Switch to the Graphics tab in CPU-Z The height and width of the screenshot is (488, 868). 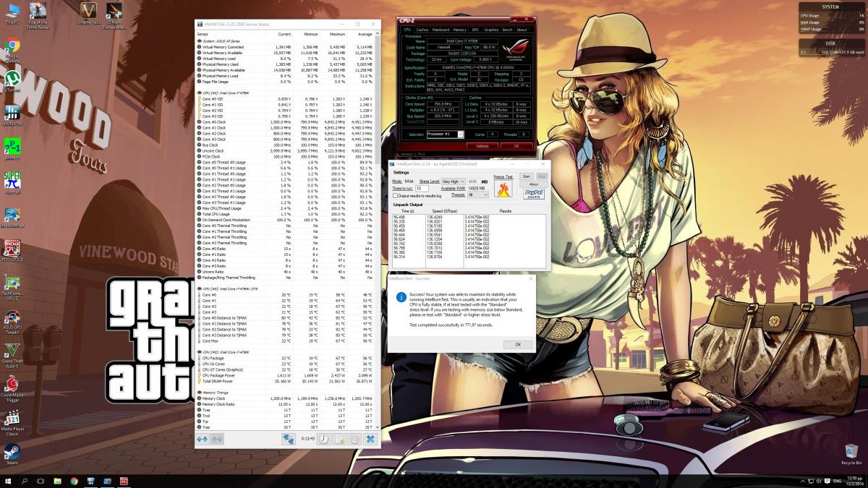coord(492,30)
